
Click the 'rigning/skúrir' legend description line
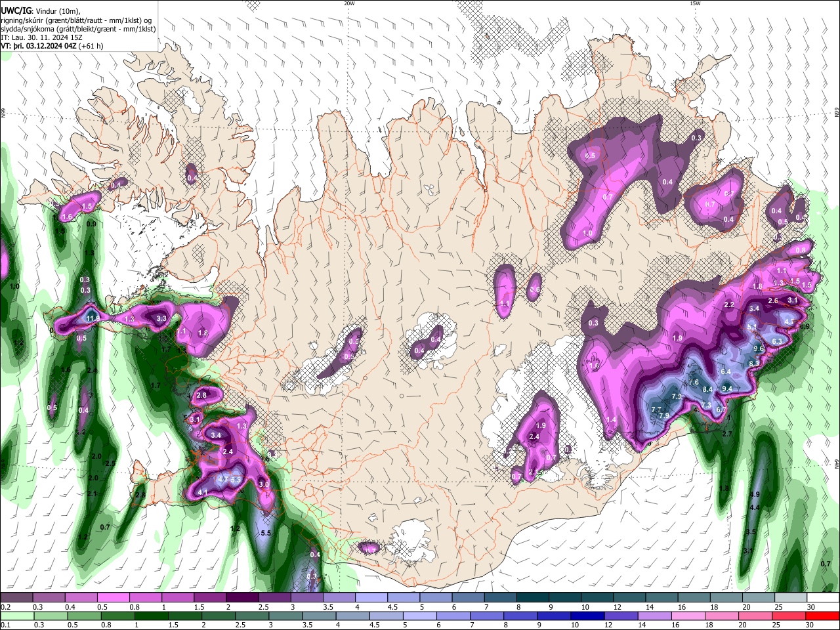(x=76, y=20)
